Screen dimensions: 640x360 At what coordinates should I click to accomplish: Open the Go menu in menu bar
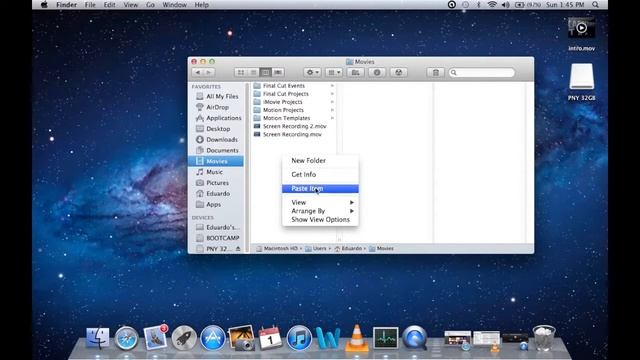click(x=150, y=5)
